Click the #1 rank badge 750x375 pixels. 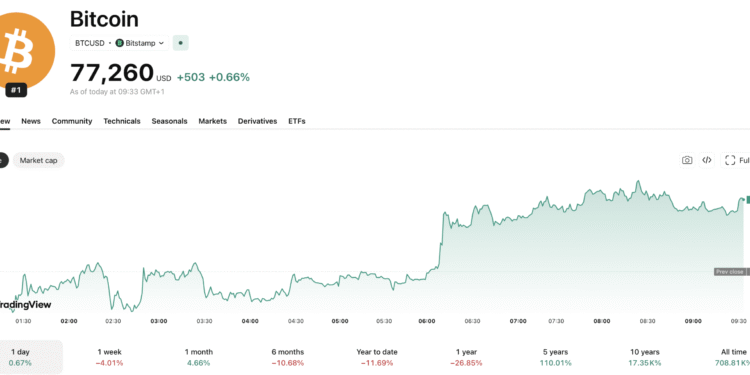click(16, 90)
